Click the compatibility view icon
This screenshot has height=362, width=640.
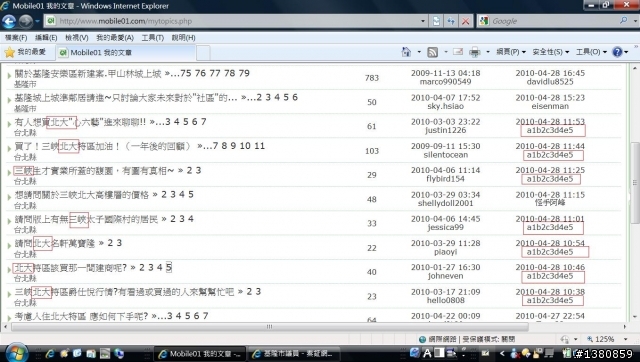click(x=436, y=21)
